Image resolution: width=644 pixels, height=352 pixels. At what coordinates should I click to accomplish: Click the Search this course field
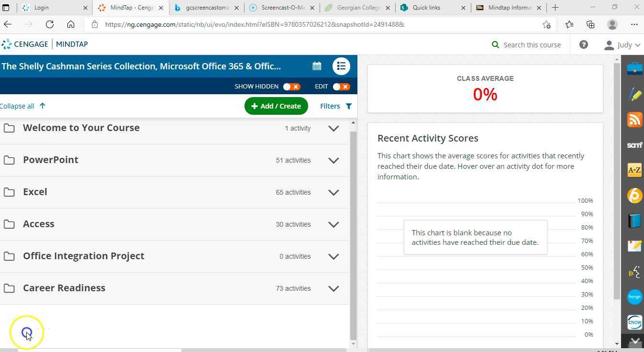click(x=532, y=44)
